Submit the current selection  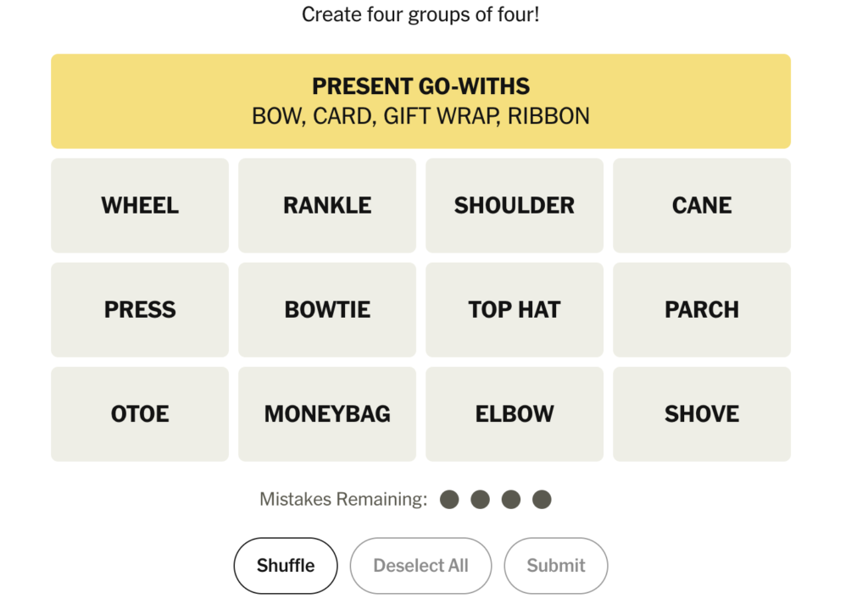tap(556, 566)
